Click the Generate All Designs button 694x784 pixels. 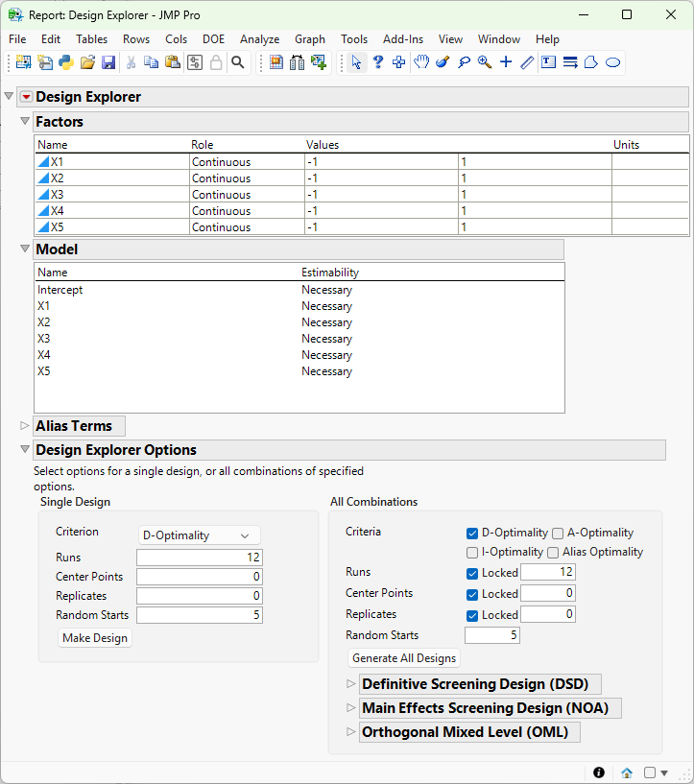pyautogui.click(x=404, y=658)
